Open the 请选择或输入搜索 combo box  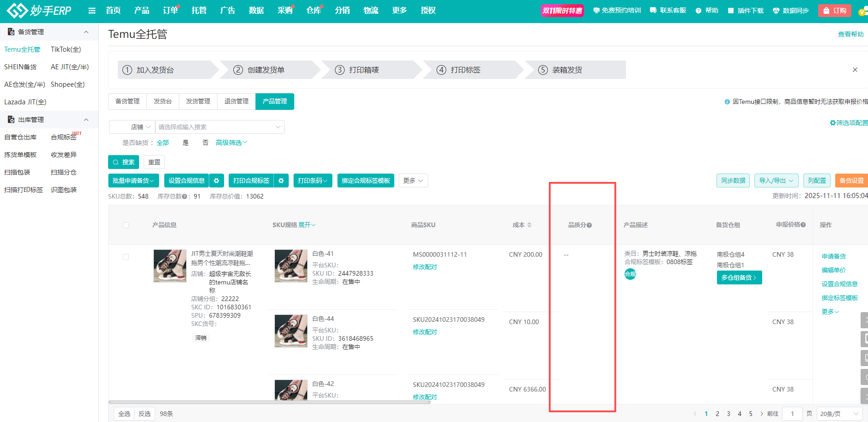220,127
